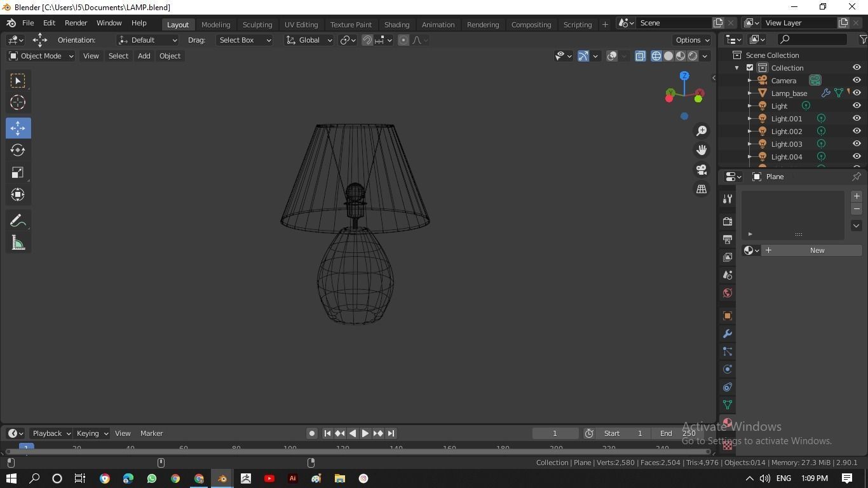Viewport: 868px width, 488px height.
Task: Open the Object Mode dropdown
Action: point(41,56)
